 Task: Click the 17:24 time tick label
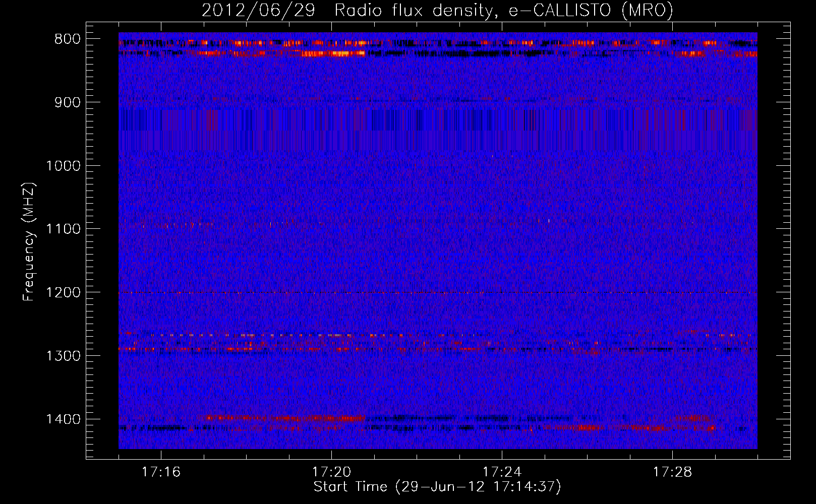pos(502,472)
